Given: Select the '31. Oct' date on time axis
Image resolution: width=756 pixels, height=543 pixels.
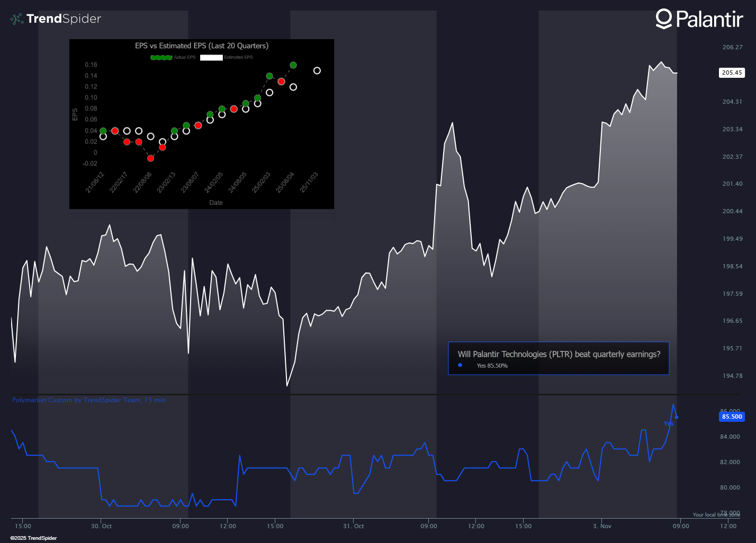Looking at the screenshot, I should coord(353,526).
